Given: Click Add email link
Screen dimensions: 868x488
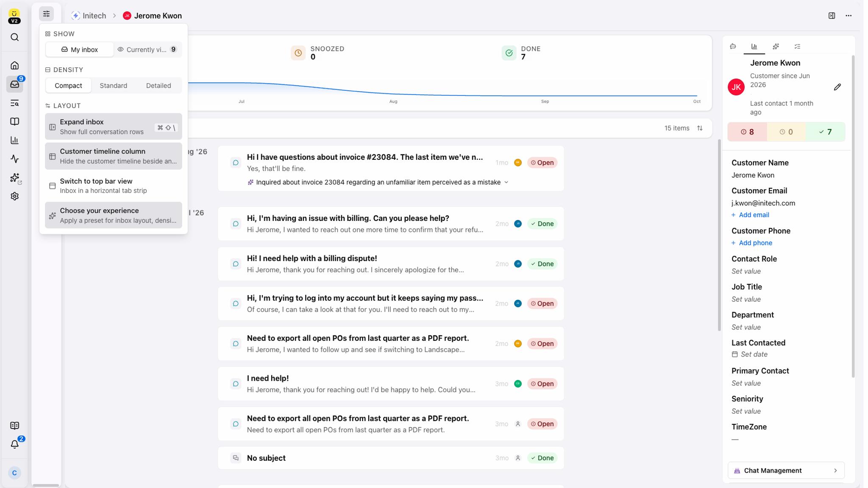Looking at the screenshot, I should tap(750, 215).
